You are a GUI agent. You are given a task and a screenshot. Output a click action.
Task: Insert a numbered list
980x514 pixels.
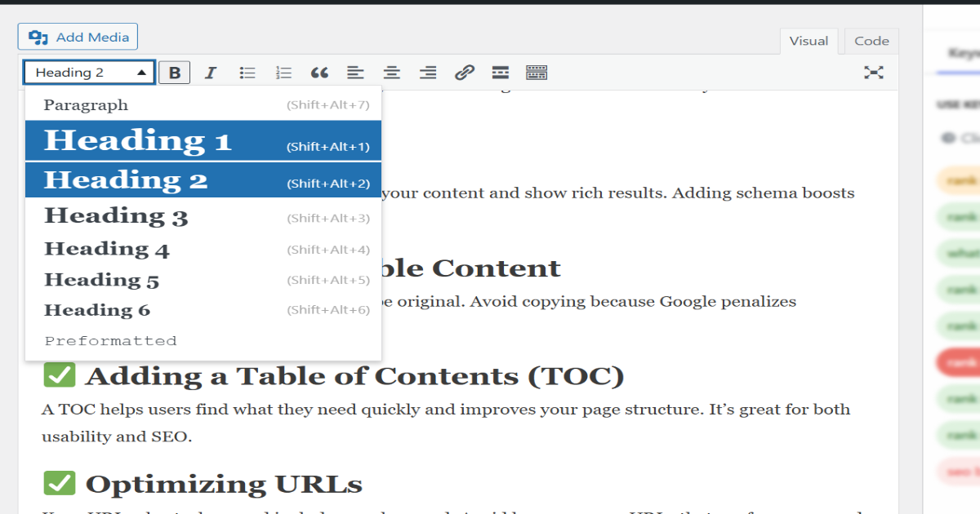coord(283,72)
